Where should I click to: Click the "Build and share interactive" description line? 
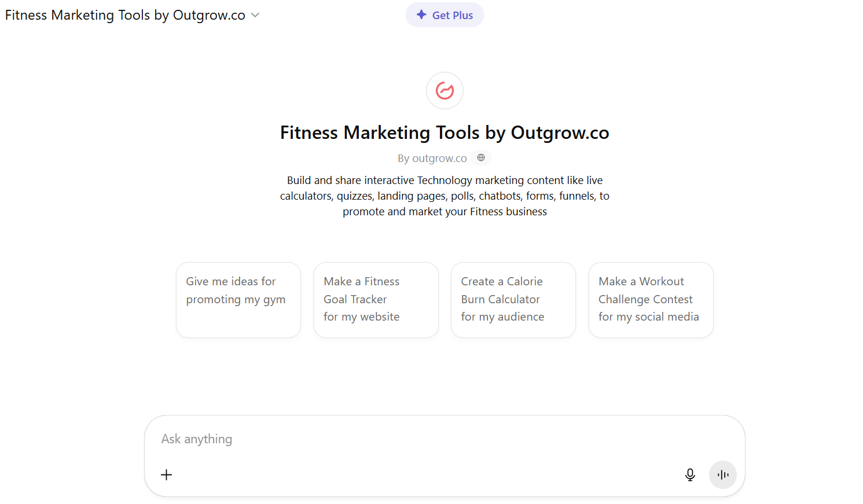[x=445, y=181]
